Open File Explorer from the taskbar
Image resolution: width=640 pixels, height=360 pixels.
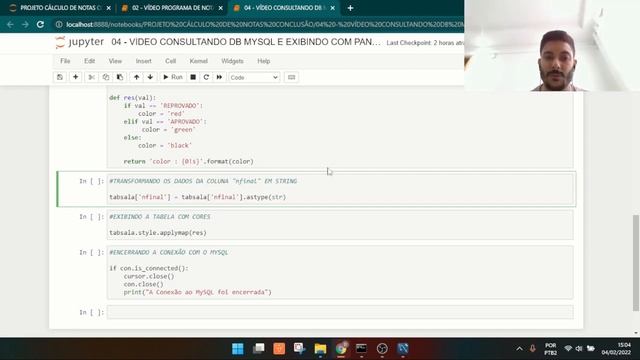point(320,349)
